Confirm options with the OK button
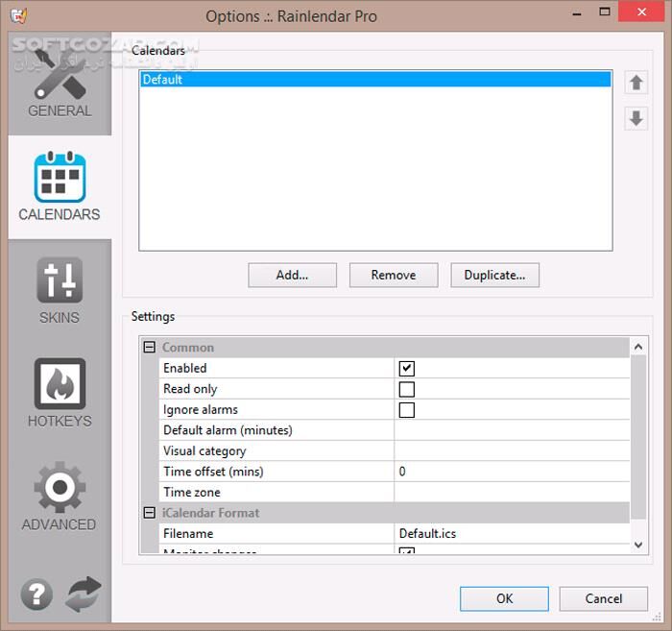 click(504, 598)
